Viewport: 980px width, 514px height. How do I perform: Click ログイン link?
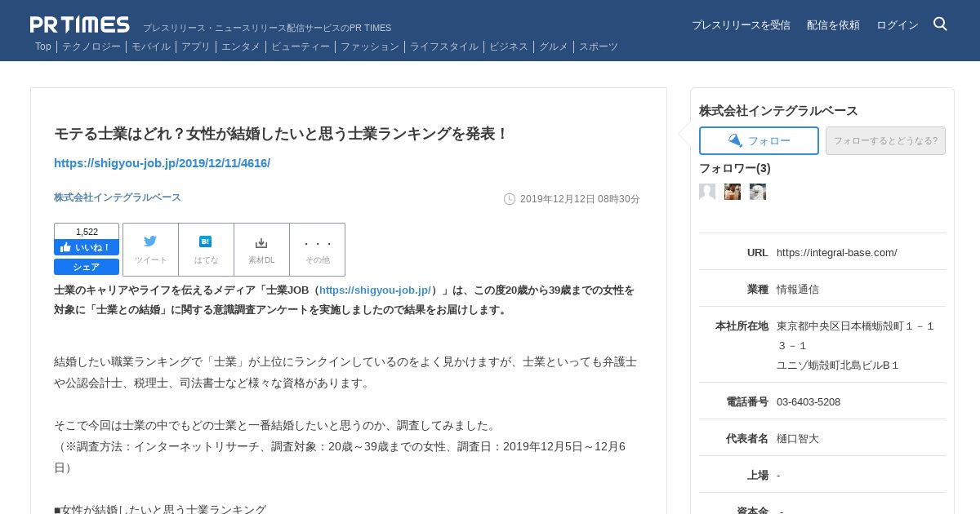pyautogui.click(x=898, y=25)
